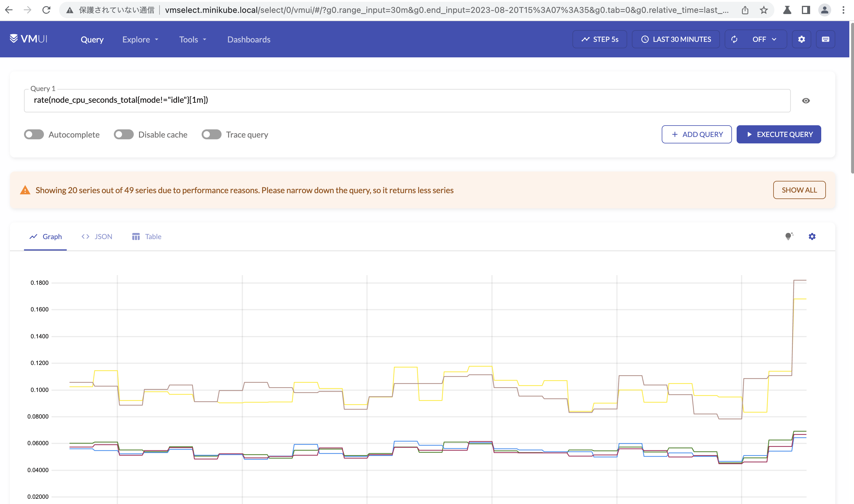Turn on Trace query switch
Viewport: 854px width, 504px height.
[212, 135]
